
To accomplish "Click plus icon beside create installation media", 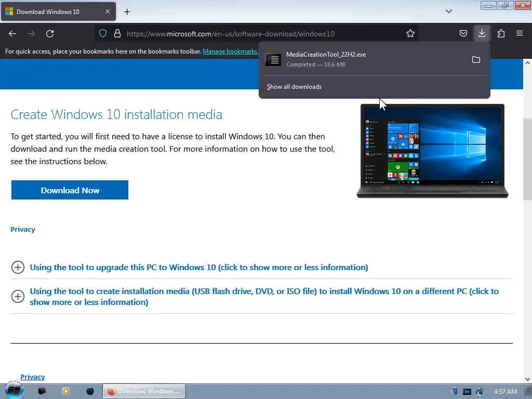I will (18, 297).
